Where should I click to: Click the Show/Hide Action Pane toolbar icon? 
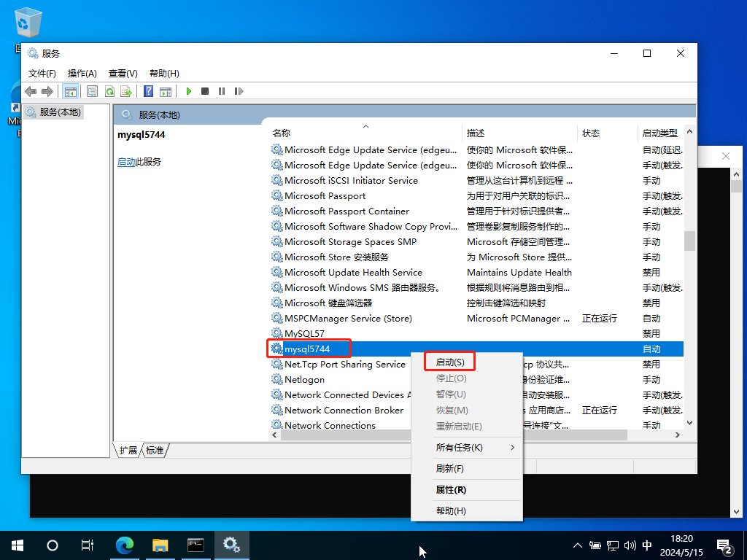coord(166,91)
